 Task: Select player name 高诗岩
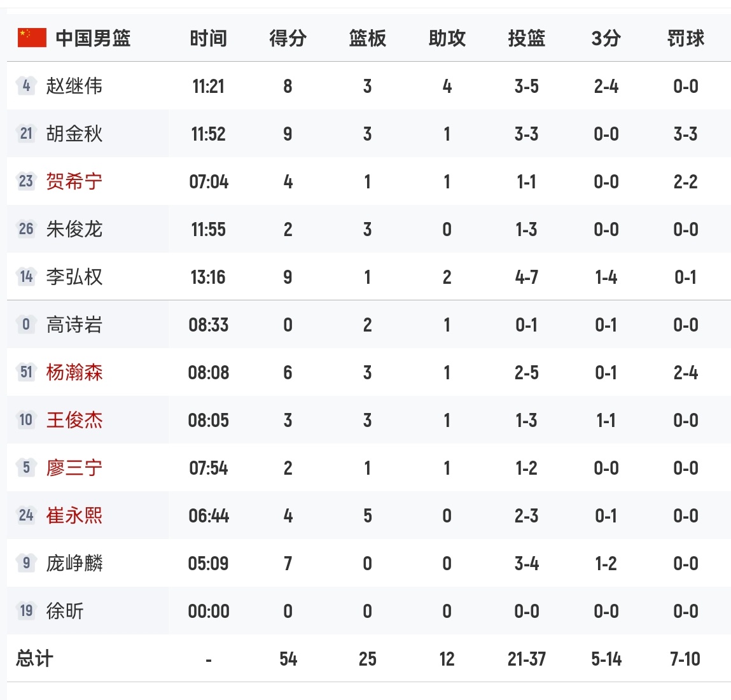74,325
